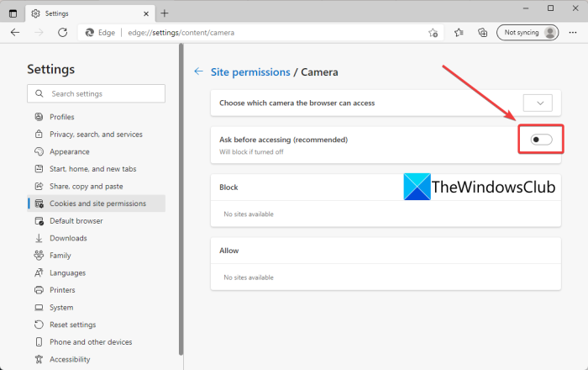Select Cookies and site permissions

(97, 203)
